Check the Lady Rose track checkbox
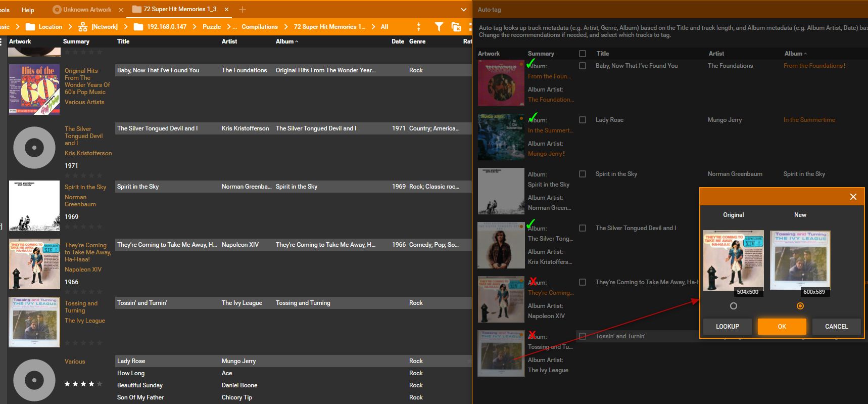 tap(583, 120)
